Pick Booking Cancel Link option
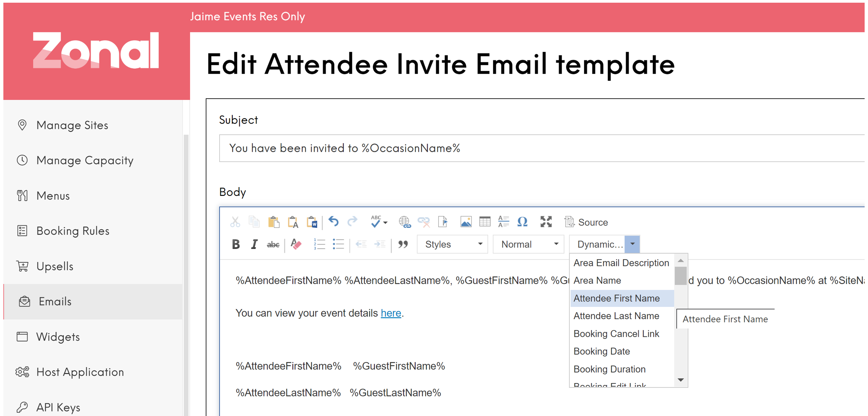The height and width of the screenshot is (416, 868). coord(622,334)
